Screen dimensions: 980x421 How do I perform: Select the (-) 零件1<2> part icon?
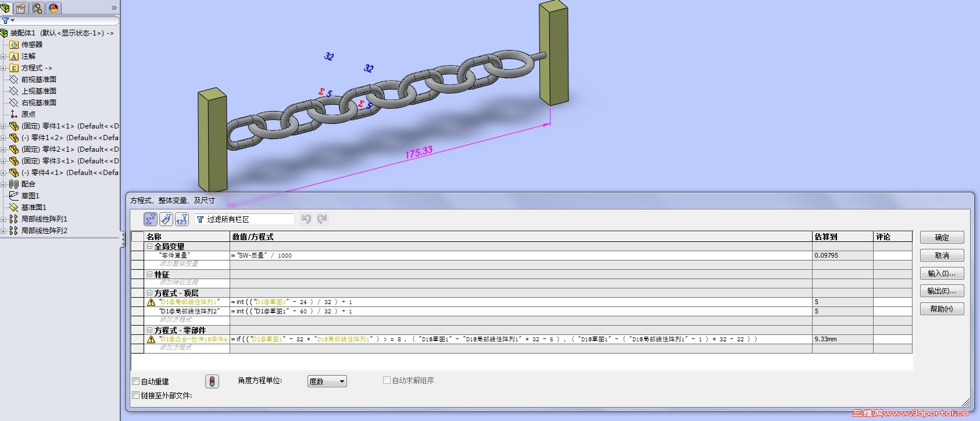[x=15, y=138]
